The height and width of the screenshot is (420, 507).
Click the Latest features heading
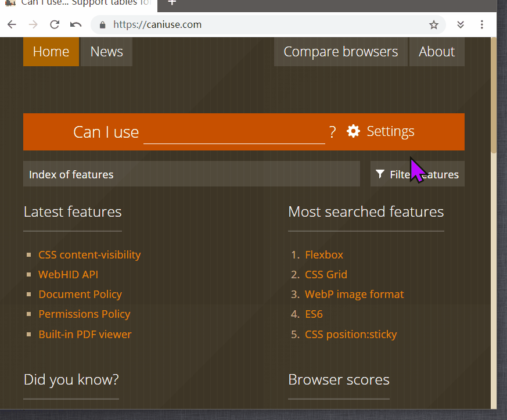tap(73, 212)
